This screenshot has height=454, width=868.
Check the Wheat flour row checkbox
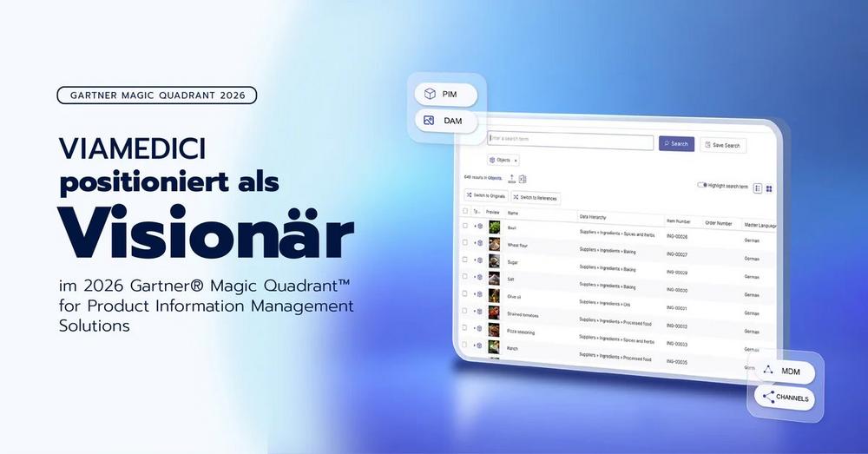coord(465,242)
